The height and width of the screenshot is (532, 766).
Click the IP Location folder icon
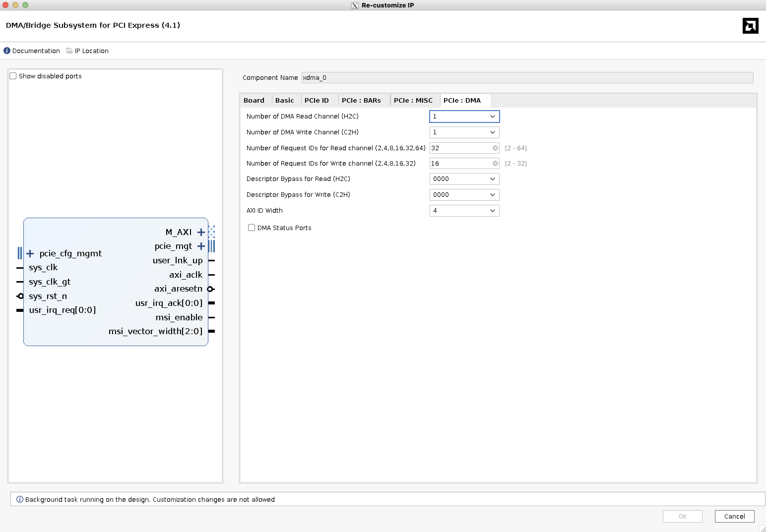coord(69,51)
